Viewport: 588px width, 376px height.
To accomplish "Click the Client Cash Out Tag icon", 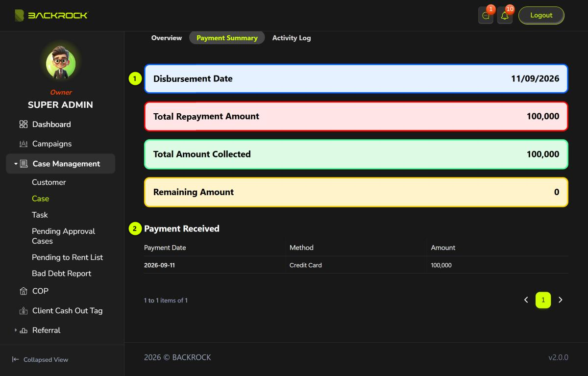I will tap(24, 311).
